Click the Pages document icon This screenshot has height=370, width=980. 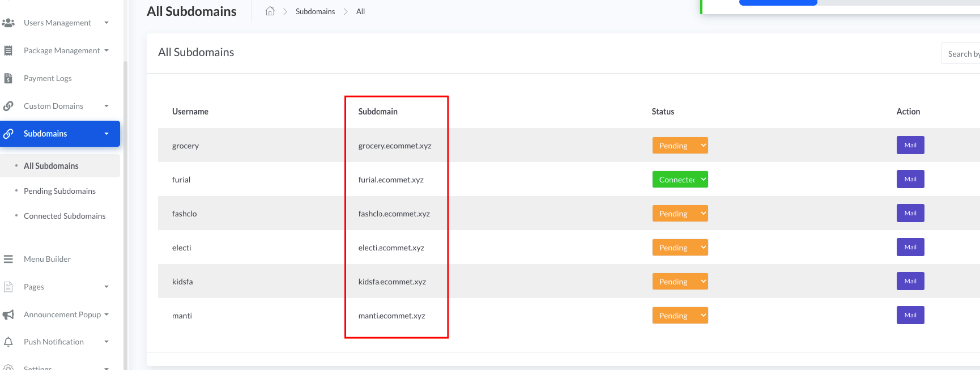(x=8, y=287)
